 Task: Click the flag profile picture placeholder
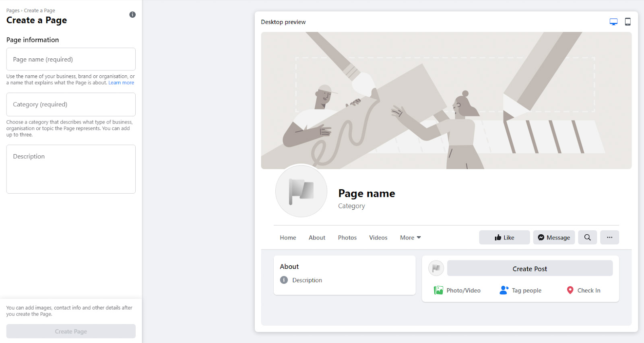coord(301,191)
